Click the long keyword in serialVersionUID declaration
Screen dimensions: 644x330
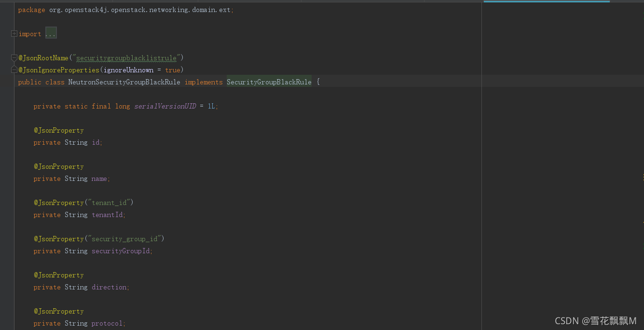pyautogui.click(x=123, y=106)
